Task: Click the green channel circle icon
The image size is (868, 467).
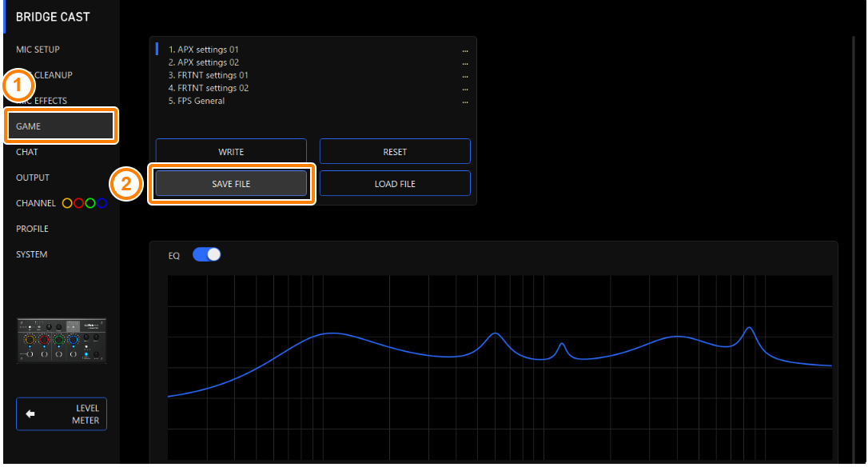Action: (90, 203)
